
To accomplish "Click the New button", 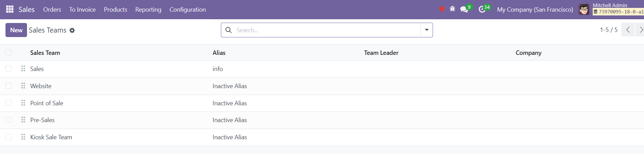I will click(16, 30).
